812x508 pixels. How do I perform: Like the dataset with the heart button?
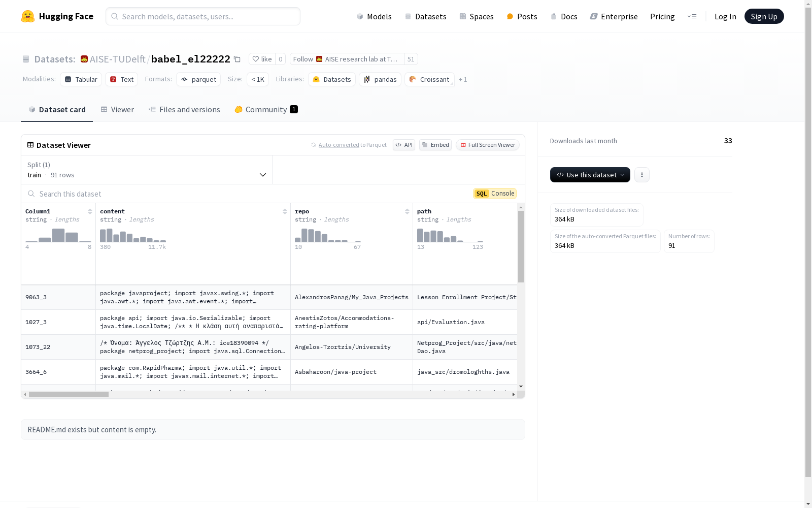(262, 59)
